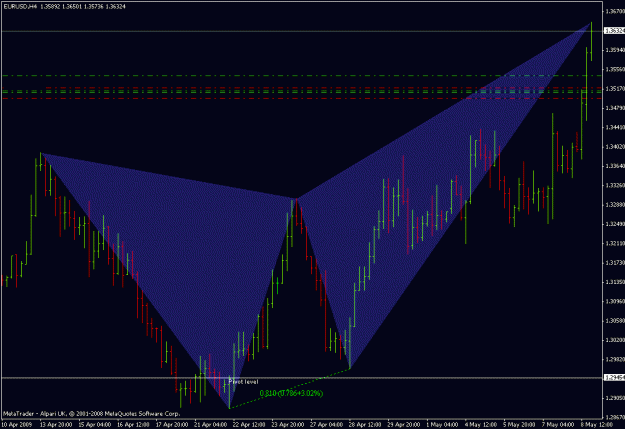Click the 1.29050 price axis value
This screenshot has height=429, width=625.
click(x=615, y=398)
